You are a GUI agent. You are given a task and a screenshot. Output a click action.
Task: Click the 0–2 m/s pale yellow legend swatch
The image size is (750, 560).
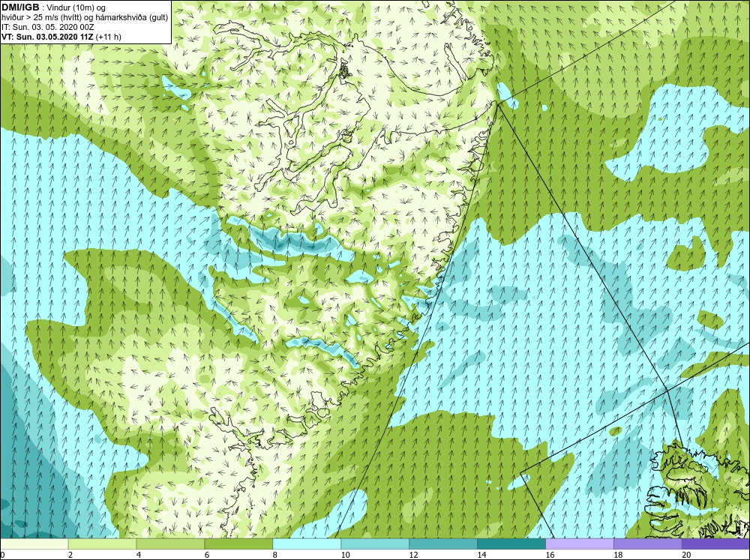34,544
